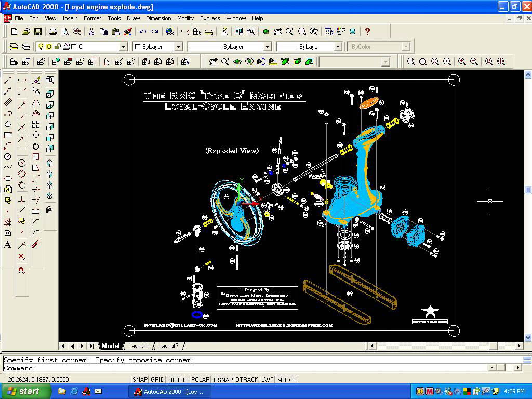
Task: Click the Print icon in toolbar
Action: click(x=52, y=32)
